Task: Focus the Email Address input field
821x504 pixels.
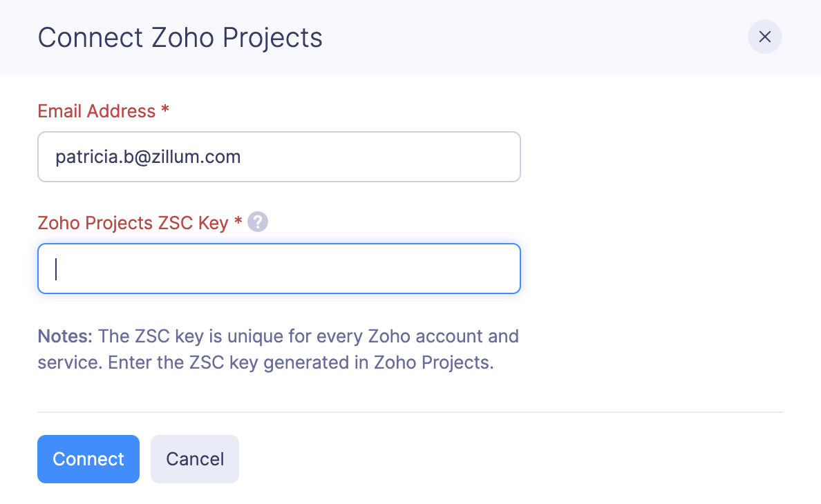Action: click(x=279, y=157)
